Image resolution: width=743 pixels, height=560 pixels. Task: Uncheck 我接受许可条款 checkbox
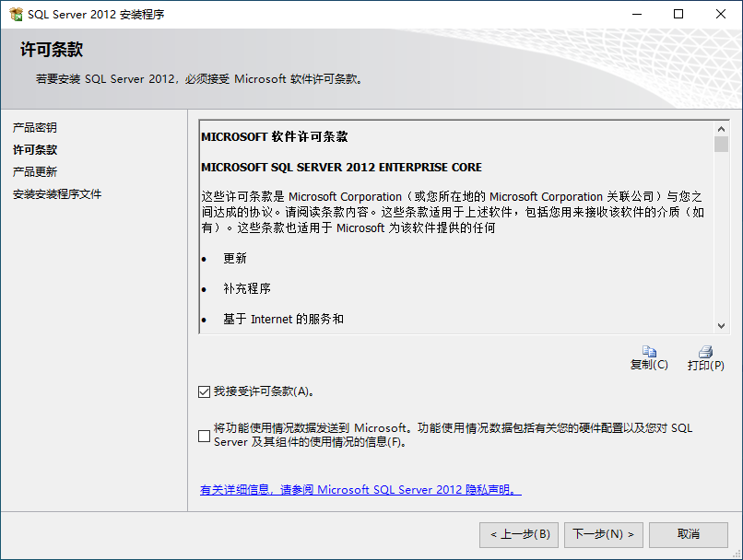205,392
